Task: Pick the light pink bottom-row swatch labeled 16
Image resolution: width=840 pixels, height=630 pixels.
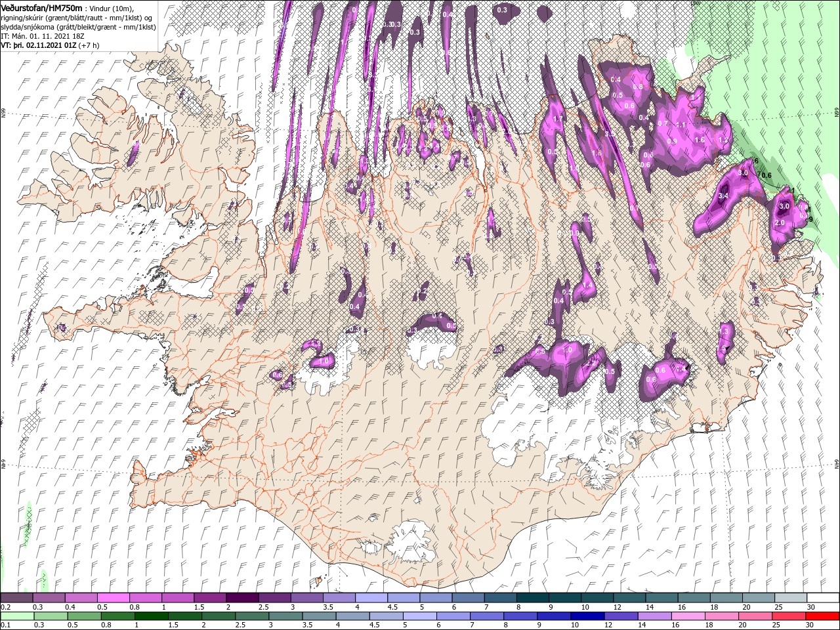Action: pos(689,616)
